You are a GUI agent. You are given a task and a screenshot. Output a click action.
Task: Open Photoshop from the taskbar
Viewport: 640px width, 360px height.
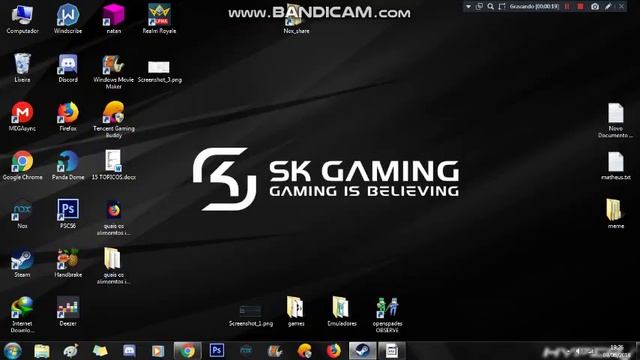217,351
